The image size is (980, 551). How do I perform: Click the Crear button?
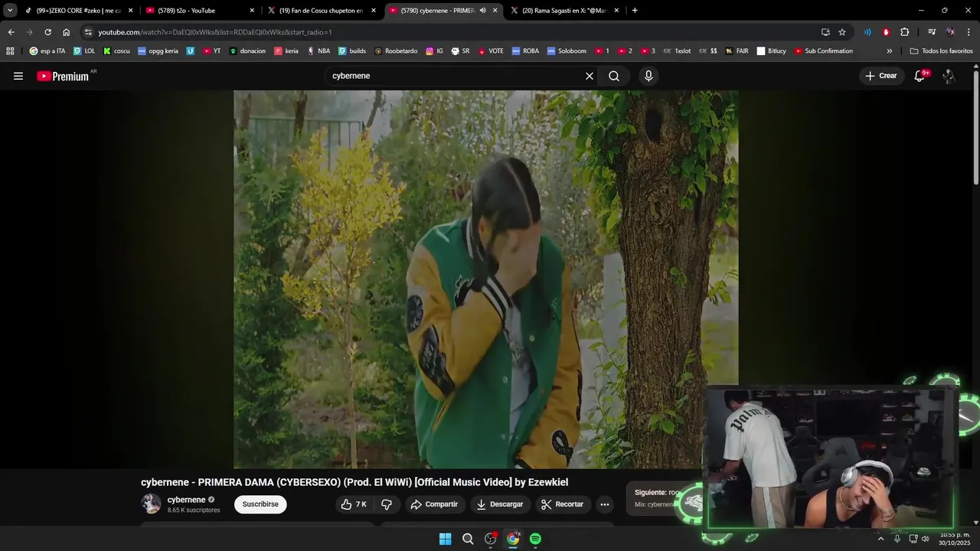[881, 76]
